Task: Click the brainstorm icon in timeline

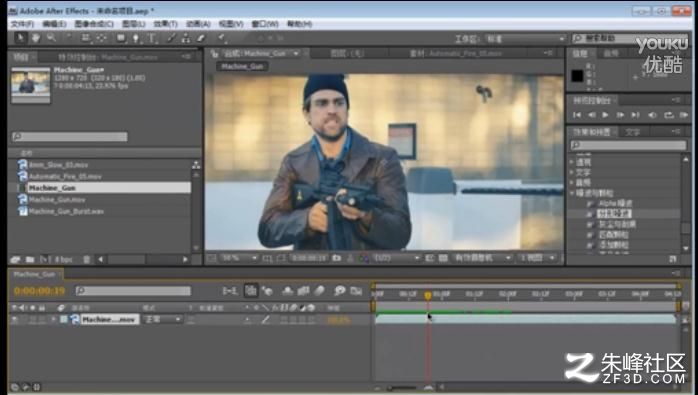Action: click(x=340, y=291)
